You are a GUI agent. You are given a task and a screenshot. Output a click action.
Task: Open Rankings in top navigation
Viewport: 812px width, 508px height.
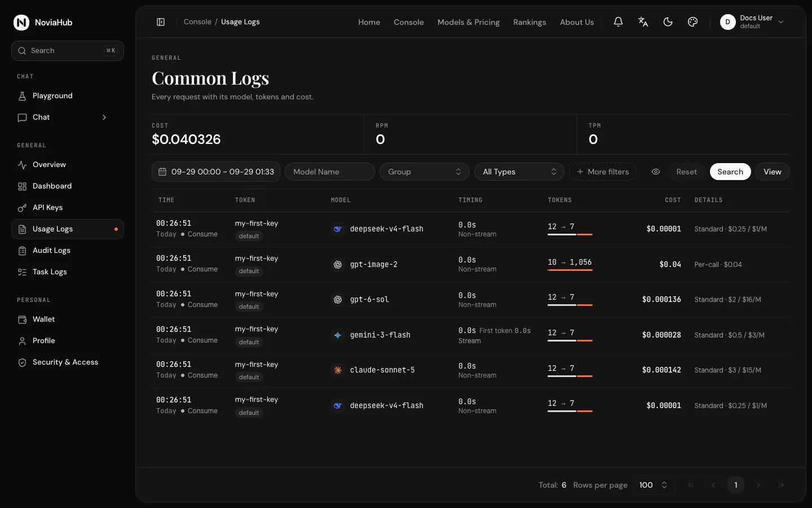(529, 22)
